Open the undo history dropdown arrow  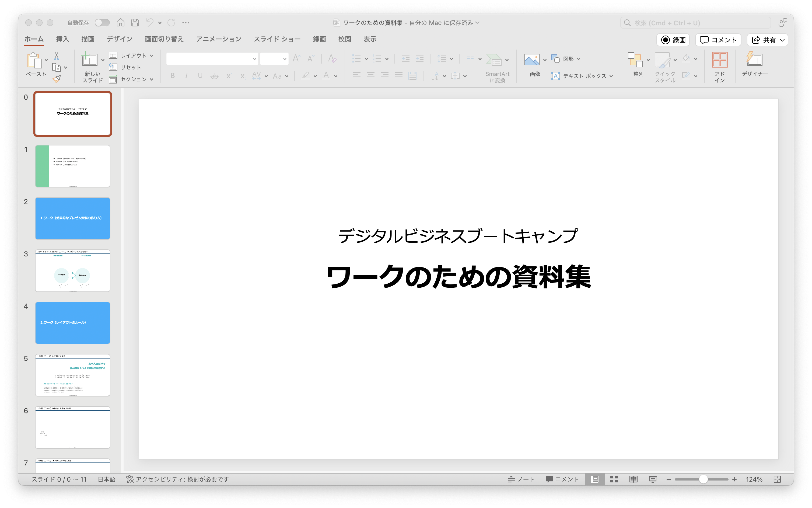click(x=160, y=23)
